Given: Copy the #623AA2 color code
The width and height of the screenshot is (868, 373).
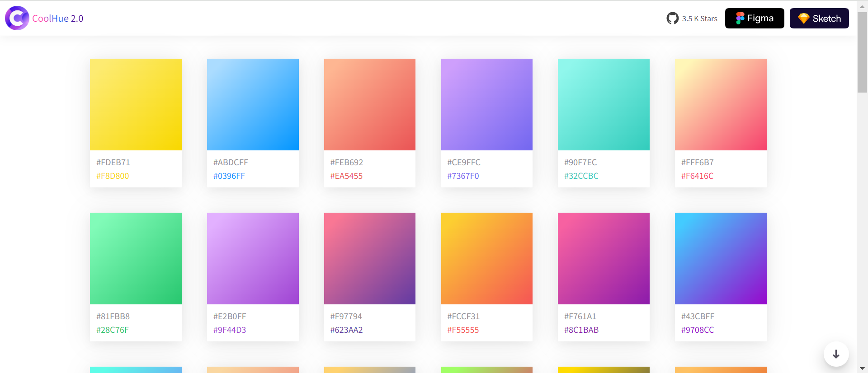Looking at the screenshot, I should [347, 330].
